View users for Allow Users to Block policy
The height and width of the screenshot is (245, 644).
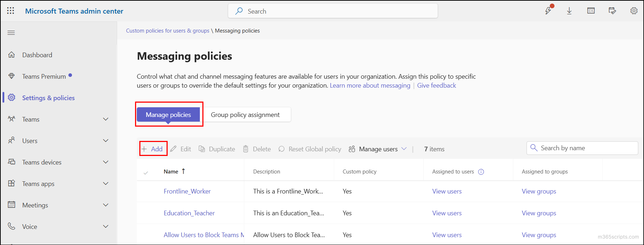[x=447, y=235]
